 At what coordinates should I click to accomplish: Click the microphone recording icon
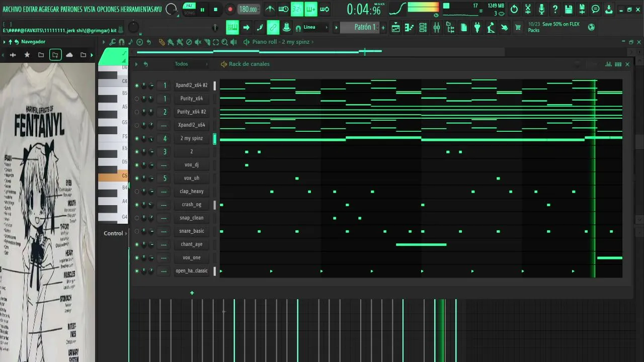(541, 9)
